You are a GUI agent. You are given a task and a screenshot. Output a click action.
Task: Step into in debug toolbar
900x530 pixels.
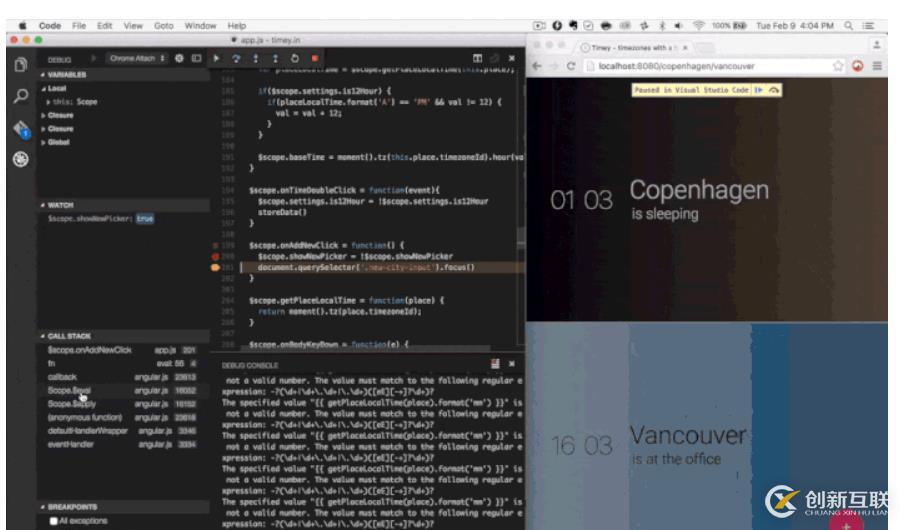click(x=255, y=58)
